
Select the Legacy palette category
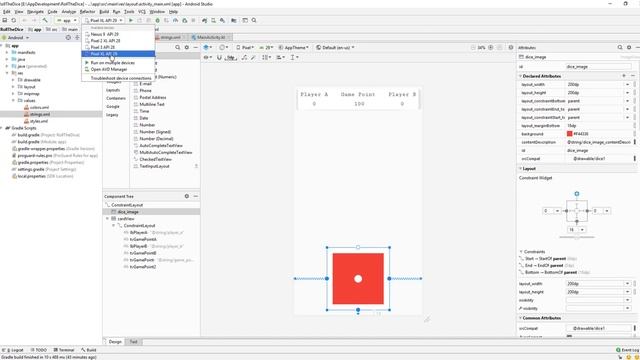112,115
